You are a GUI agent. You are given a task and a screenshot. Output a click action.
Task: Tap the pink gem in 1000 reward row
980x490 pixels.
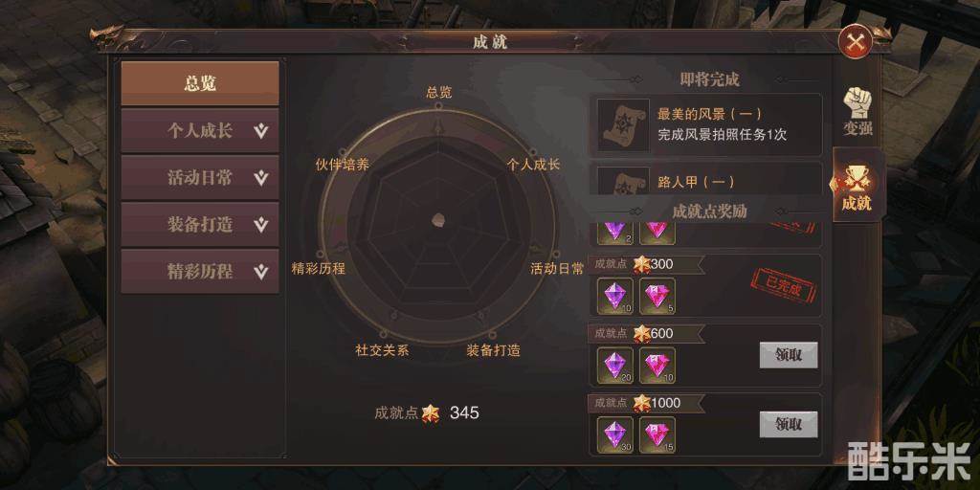click(657, 434)
